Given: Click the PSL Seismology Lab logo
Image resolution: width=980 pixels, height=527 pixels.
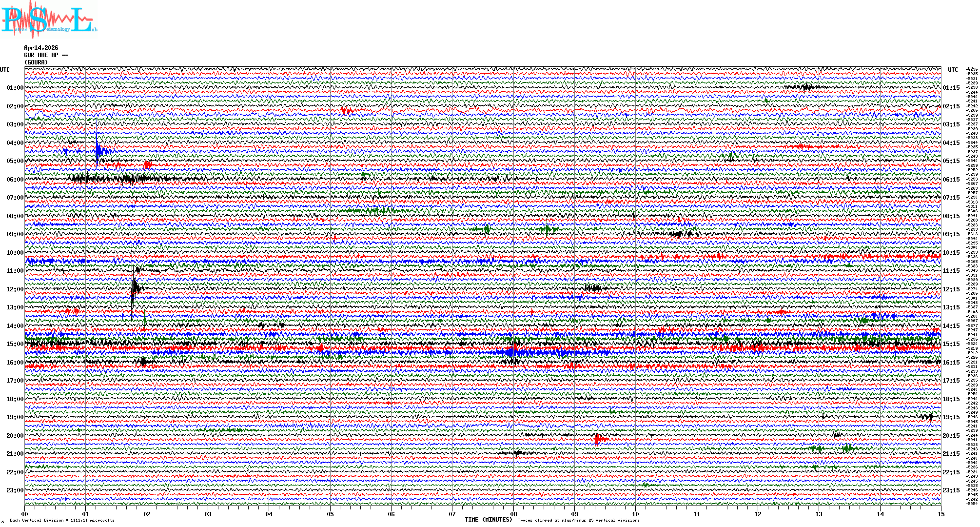Looking at the screenshot, I should (x=48, y=20).
